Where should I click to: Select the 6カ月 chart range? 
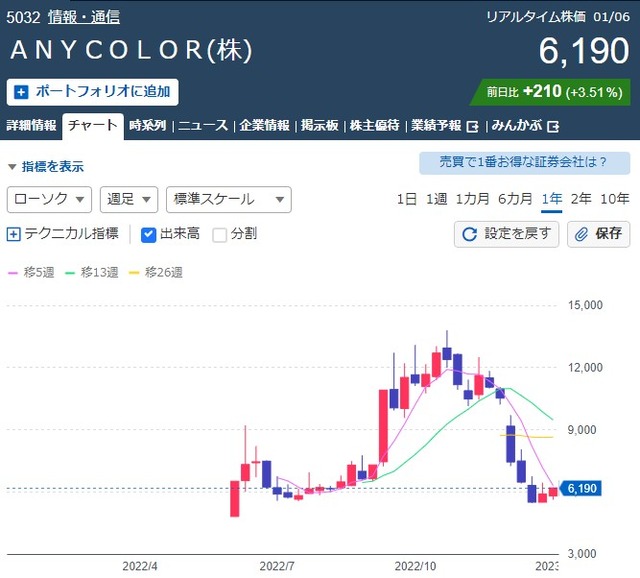click(516, 200)
